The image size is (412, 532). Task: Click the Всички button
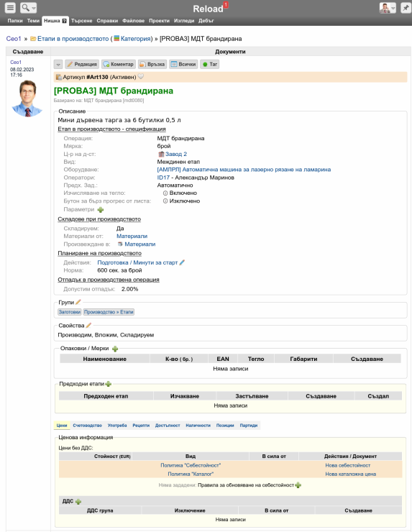pyautogui.click(x=183, y=64)
